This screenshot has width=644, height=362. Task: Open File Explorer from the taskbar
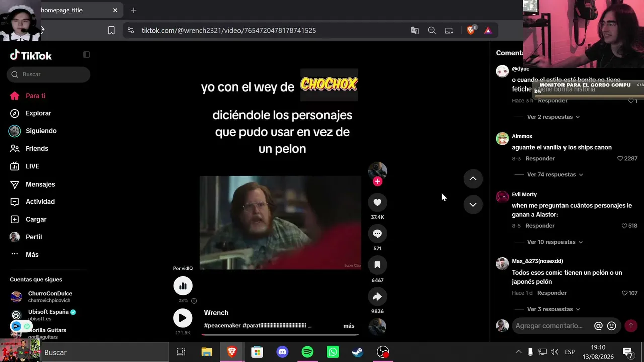[207, 352]
